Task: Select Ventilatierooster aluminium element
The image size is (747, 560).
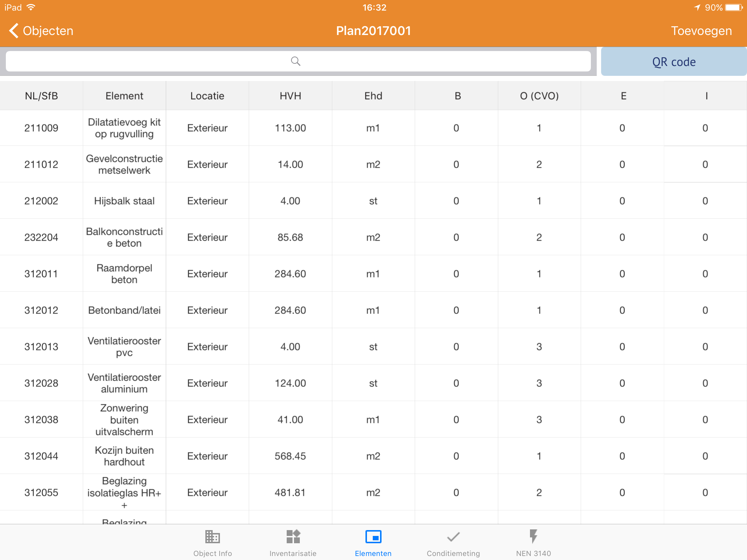Action: pos(124,383)
